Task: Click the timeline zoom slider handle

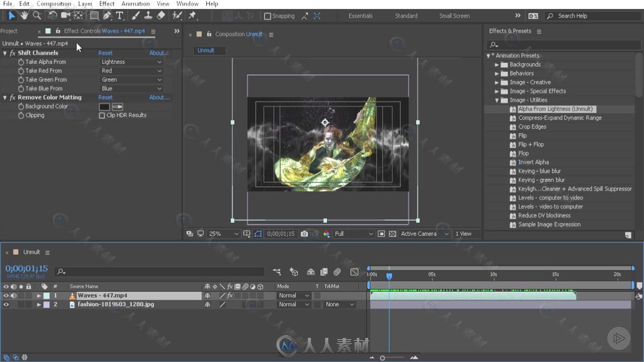Action: point(382,358)
